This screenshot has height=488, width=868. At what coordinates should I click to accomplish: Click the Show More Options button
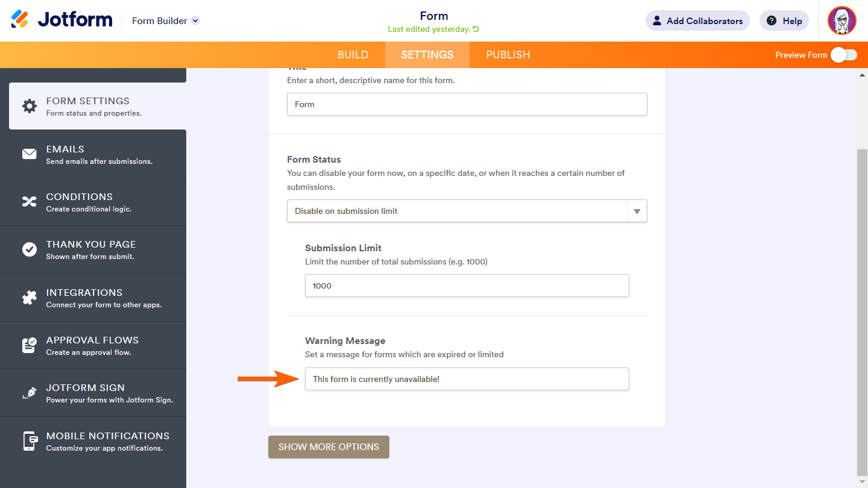pyautogui.click(x=329, y=447)
